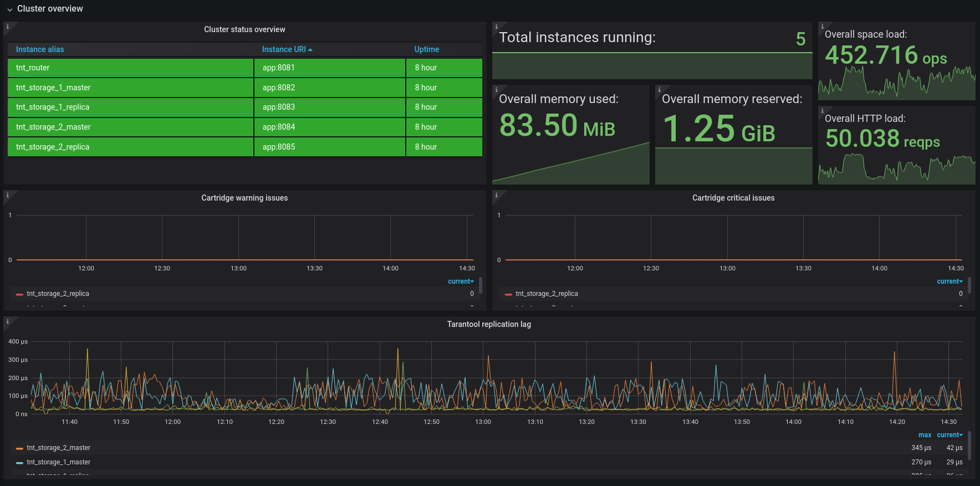
Task: Sort table by Instance alias column header
Action: tap(40, 49)
